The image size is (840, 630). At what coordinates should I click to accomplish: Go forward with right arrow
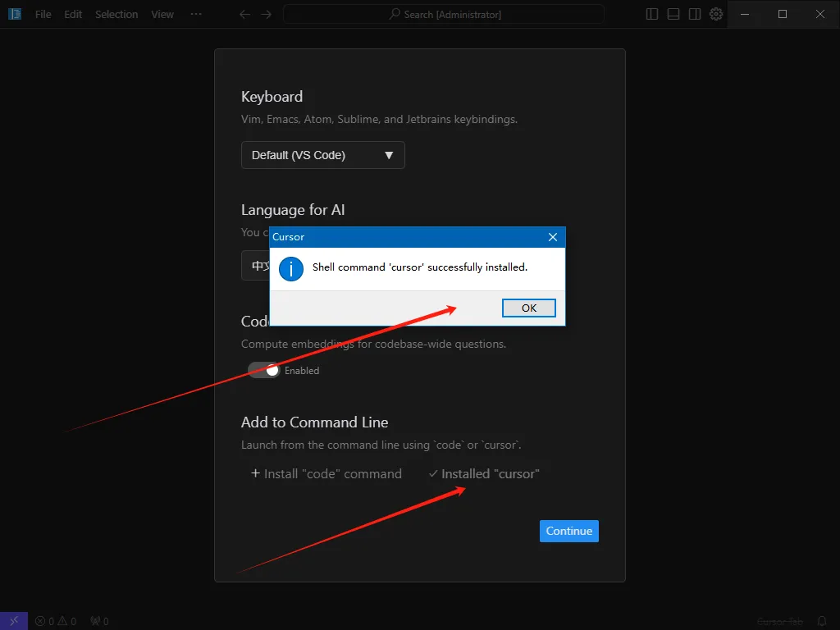(267, 15)
